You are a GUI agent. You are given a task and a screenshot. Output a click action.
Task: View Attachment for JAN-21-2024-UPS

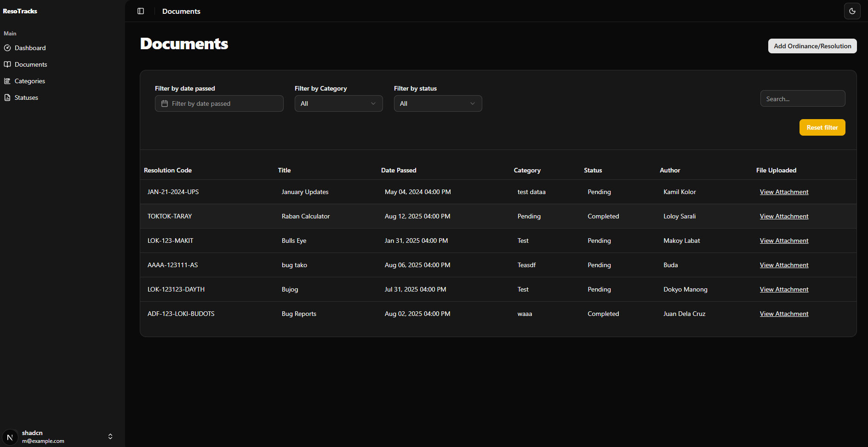coord(784,192)
